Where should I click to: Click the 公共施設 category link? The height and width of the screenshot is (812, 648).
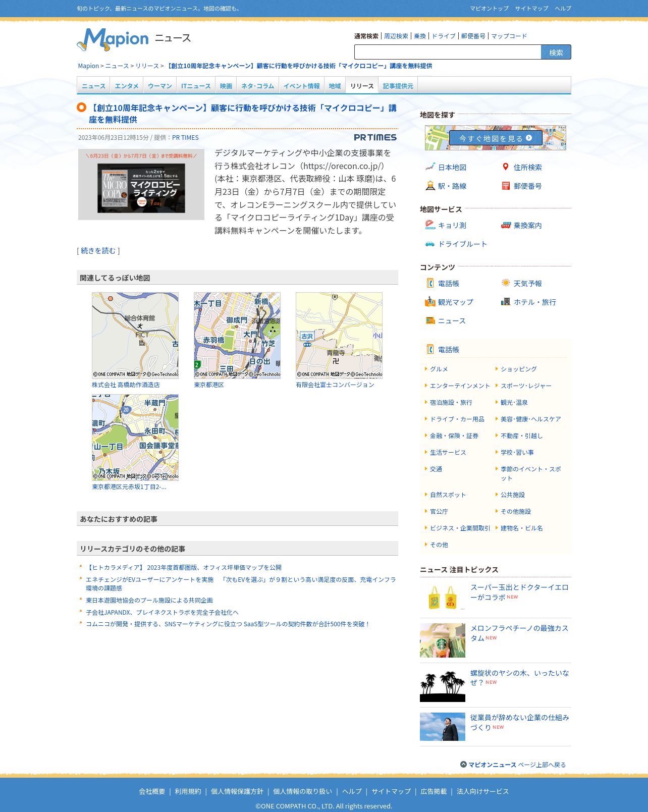pos(513,495)
